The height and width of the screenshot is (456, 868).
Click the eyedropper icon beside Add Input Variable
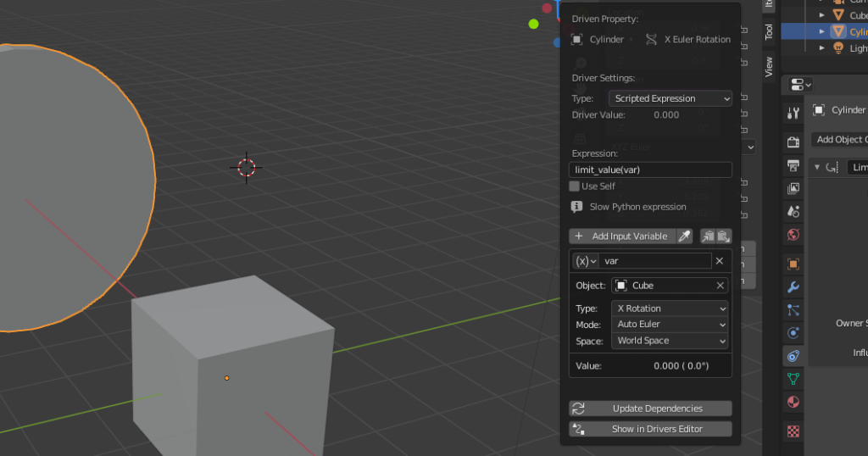point(685,236)
